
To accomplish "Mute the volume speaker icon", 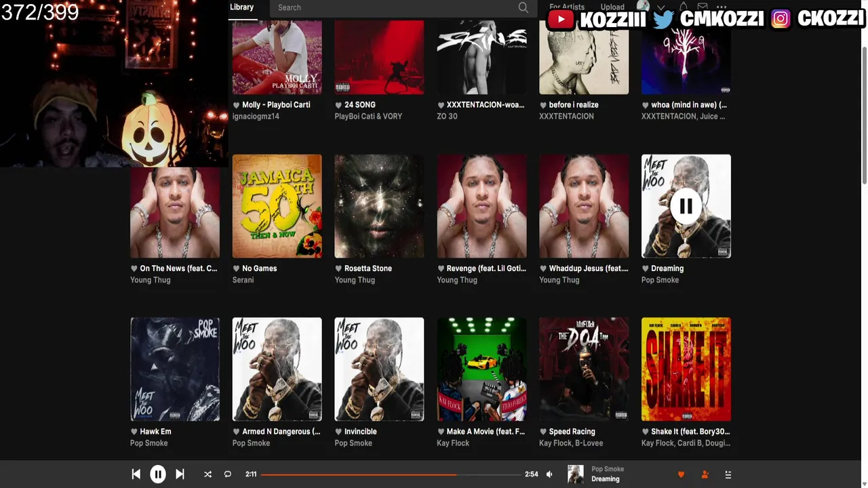I will click(x=550, y=474).
